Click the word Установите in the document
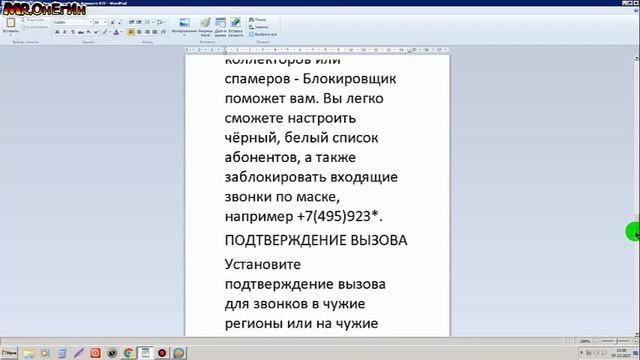640x360 pixels. [262, 264]
